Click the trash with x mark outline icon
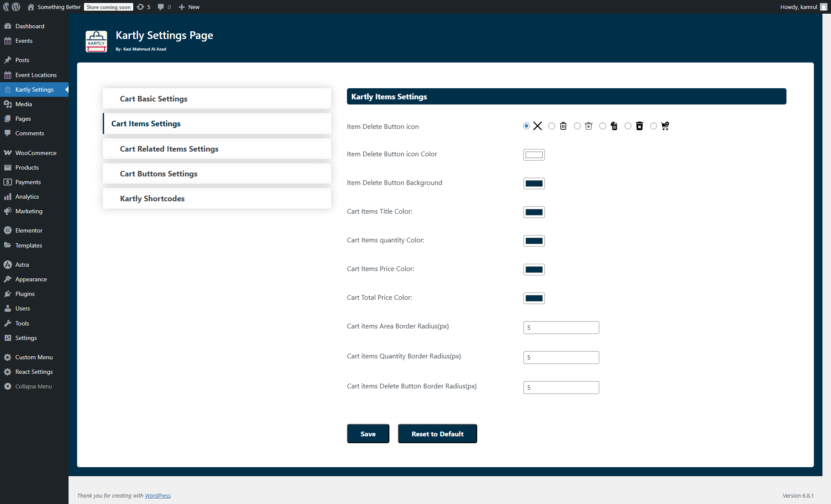The height and width of the screenshot is (504, 831). click(x=589, y=126)
